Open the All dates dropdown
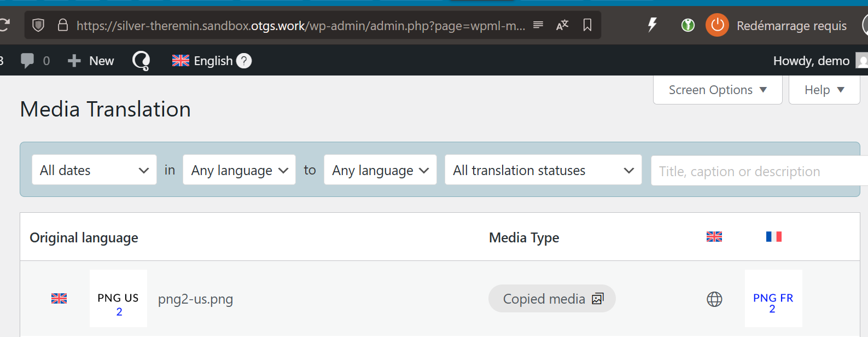The image size is (868, 337). 94,170
